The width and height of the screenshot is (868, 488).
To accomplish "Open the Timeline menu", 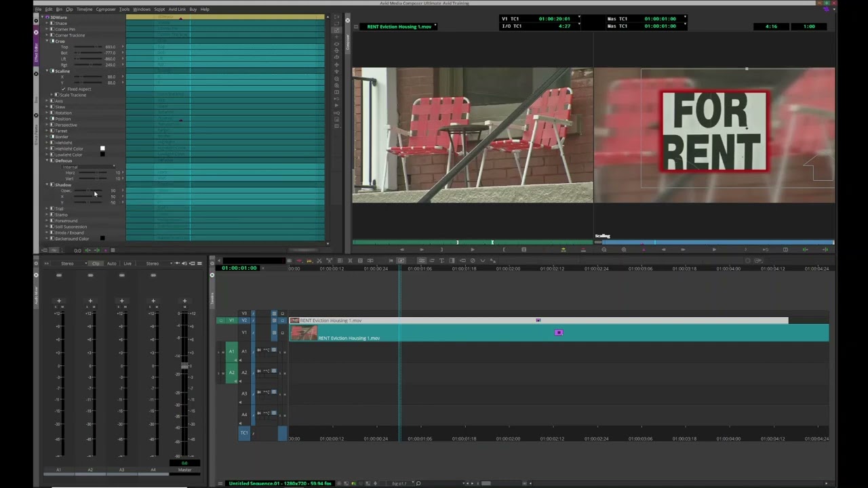I will 84,9.
